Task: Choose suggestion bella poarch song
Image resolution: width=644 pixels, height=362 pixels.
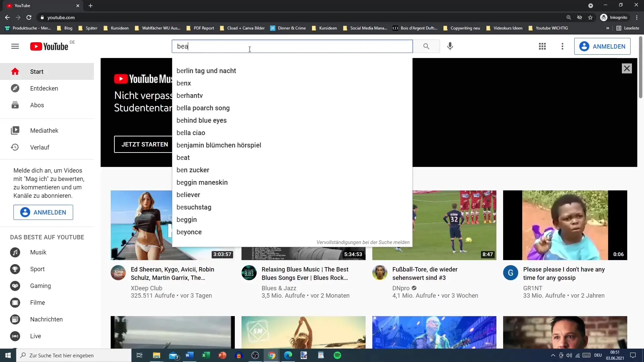Action: [x=292, y=108]
